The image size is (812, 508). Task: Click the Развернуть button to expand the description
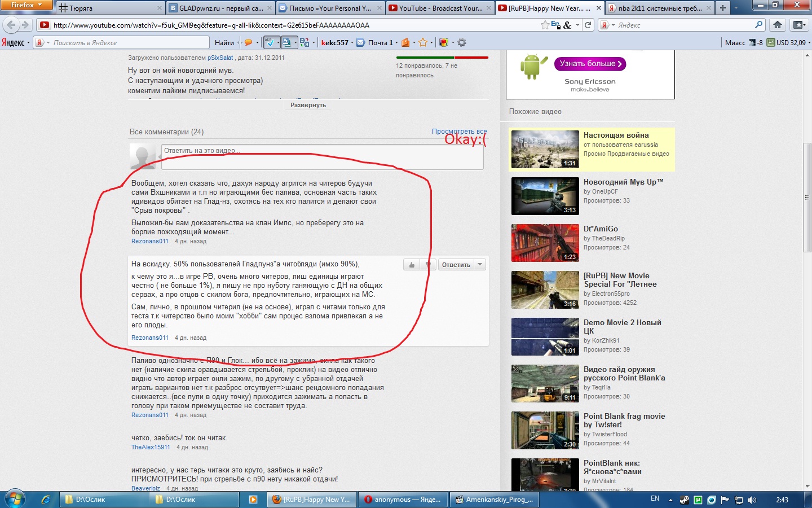tap(308, 106)
